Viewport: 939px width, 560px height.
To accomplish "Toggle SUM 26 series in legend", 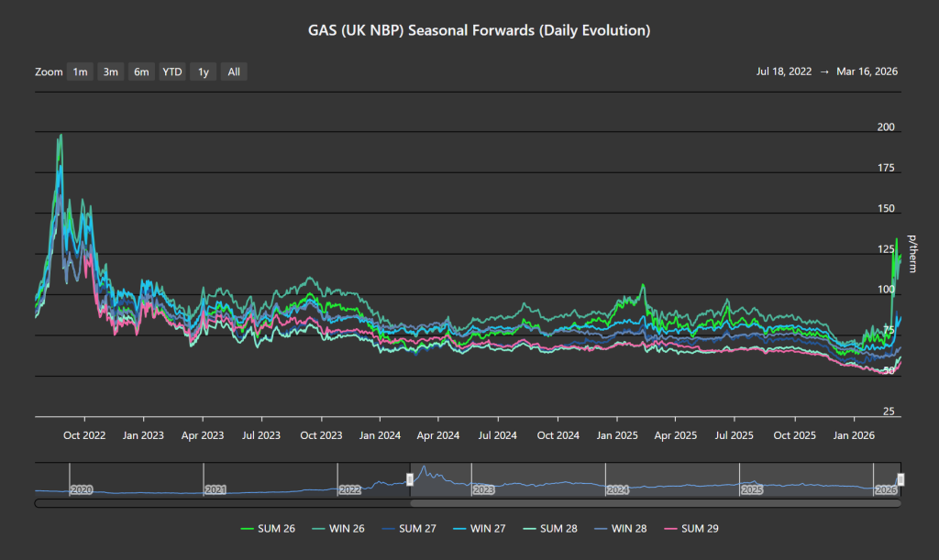I will tap(268, 528).
